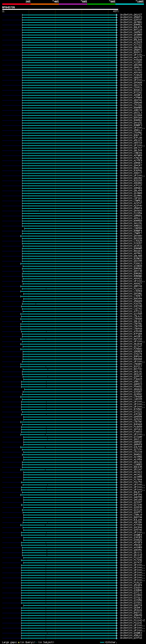Select hit UniRef100_Q2HT97
This screenshot has width=146, height=644.
(x=131, y=20)
